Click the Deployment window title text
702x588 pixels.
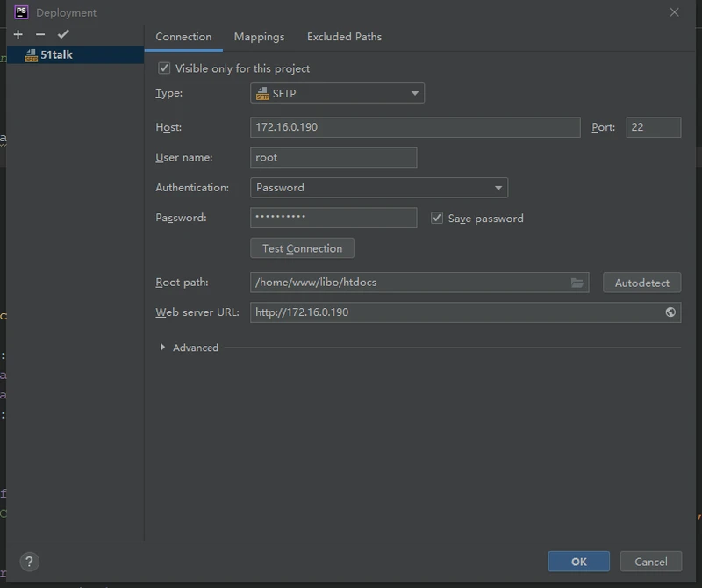67,12
